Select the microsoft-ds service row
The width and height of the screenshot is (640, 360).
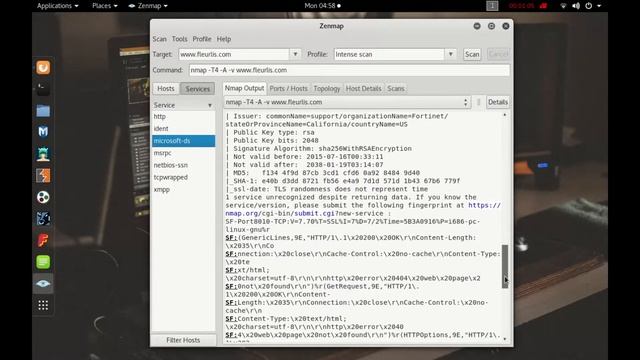pyautogui.click(x=183, y=141)
